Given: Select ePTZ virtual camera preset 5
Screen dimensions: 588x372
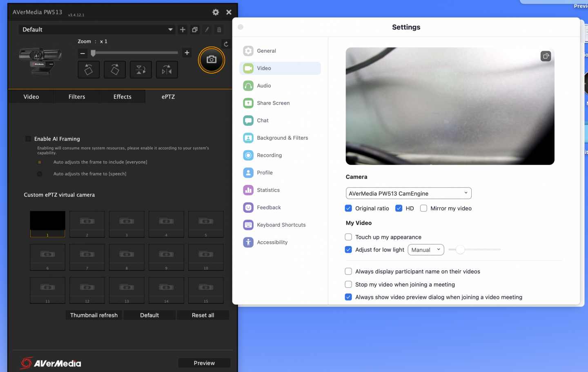Looking at the screenshot, I should [x=206, y=224].
